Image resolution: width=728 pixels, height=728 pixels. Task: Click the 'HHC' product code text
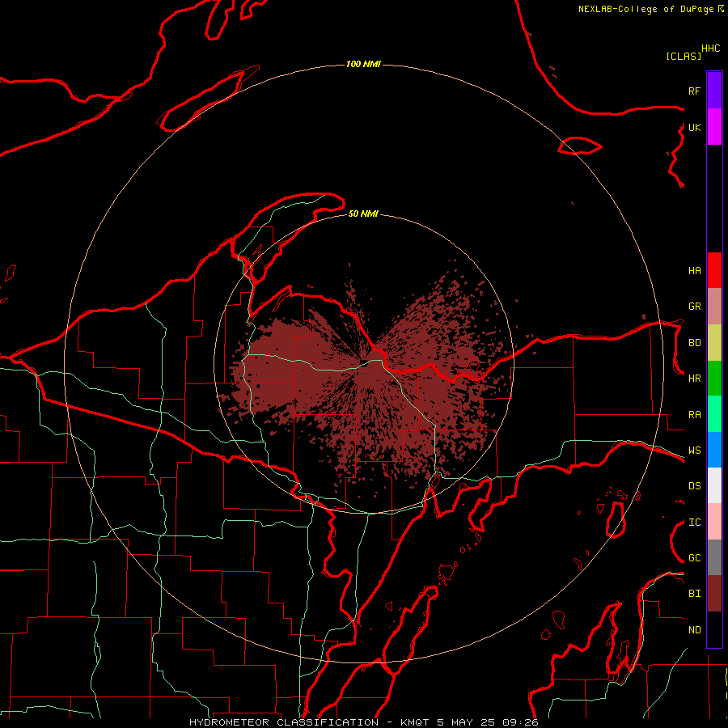pyautogui.click(x=710, y=49)
